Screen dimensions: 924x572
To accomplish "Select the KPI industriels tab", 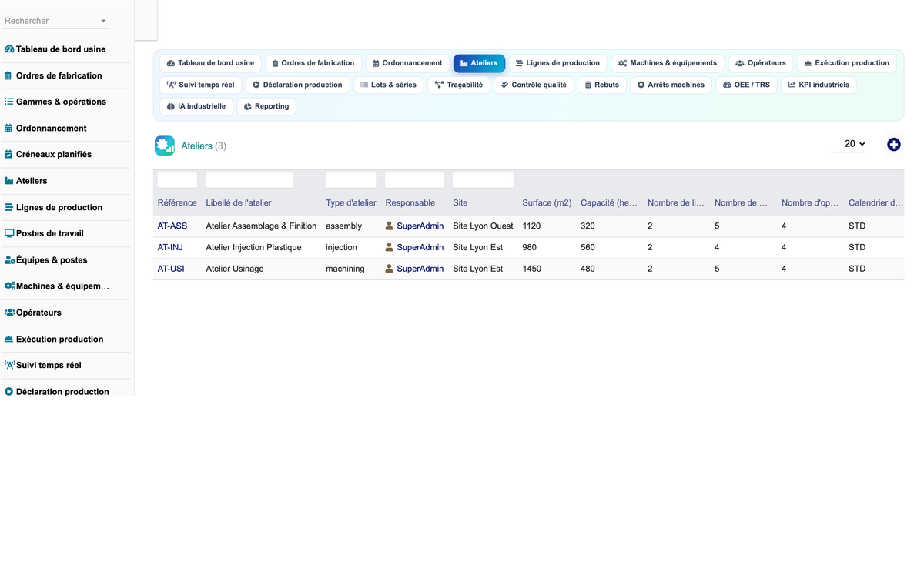I will [819, 85].
